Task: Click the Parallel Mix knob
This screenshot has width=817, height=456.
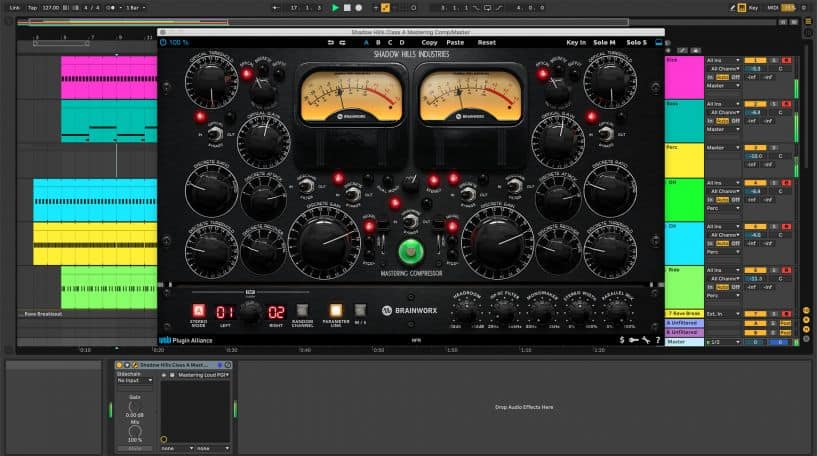Action: [x=618, y=313]
